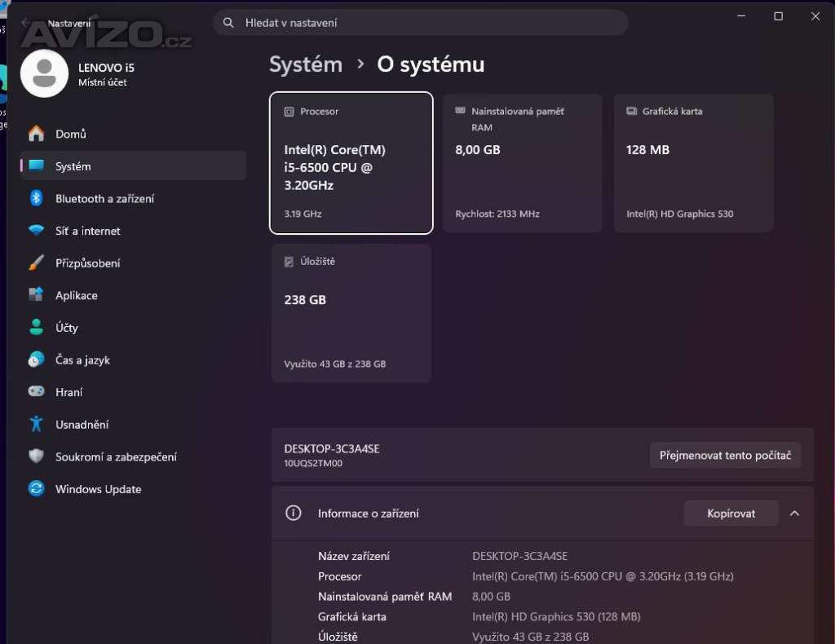Click the RAM memory icon
The height and width of the screenshot is (644, 835).
pos(460,111)
